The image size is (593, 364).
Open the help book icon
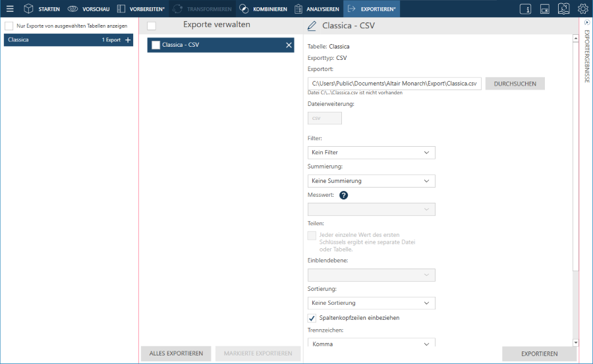click(563, 9)
